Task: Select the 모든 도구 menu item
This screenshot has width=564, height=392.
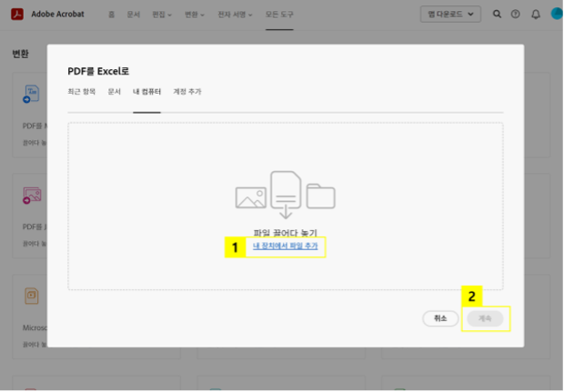Action: (x=279, y=15)
